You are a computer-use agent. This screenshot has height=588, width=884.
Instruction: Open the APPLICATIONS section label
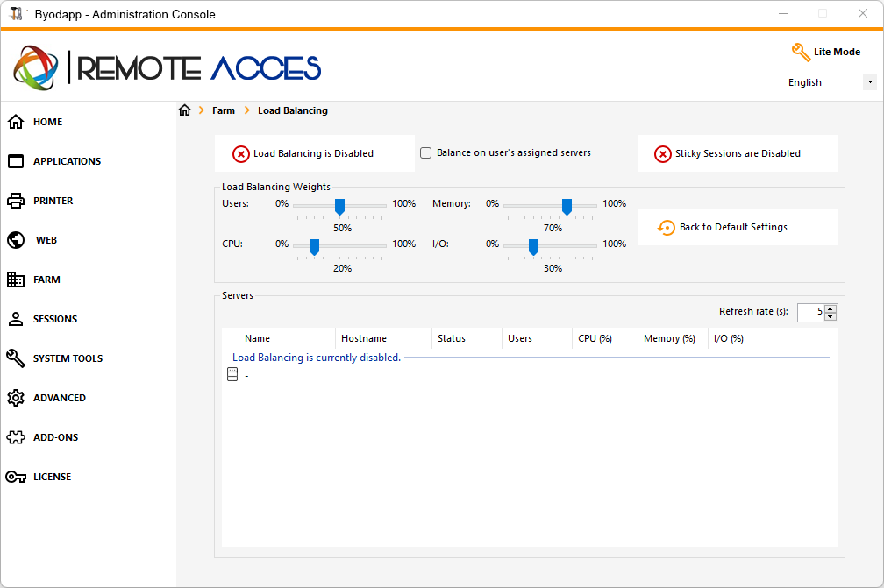coord(67,161)
